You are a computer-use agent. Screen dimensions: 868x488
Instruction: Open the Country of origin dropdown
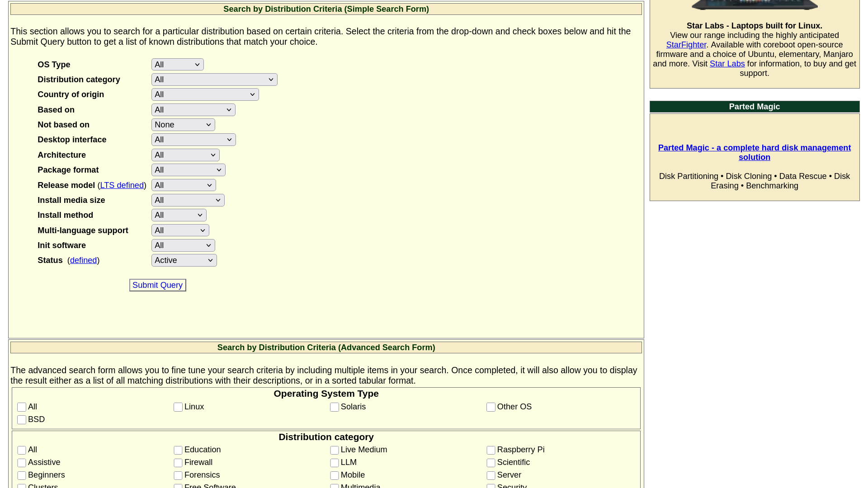click(205, 94)
